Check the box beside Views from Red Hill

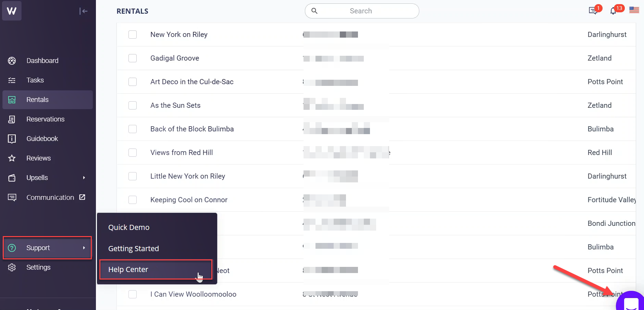[x=133, y=153]
